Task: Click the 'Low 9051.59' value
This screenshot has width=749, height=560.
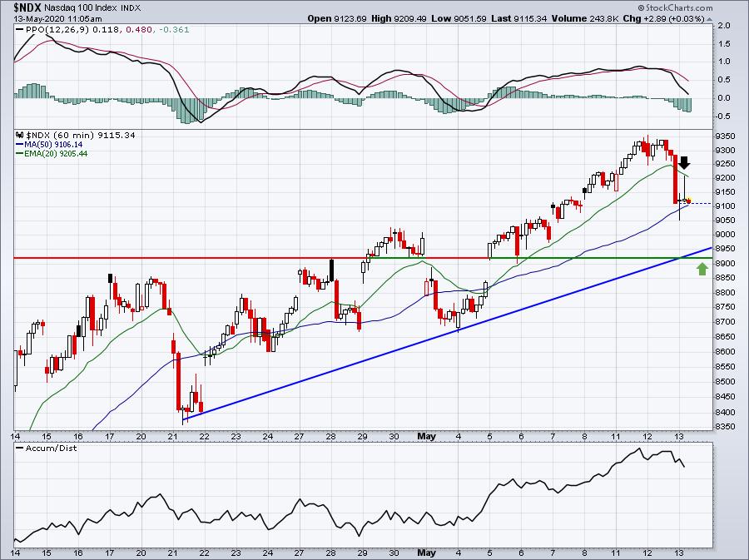Action: tap(459, 18)
